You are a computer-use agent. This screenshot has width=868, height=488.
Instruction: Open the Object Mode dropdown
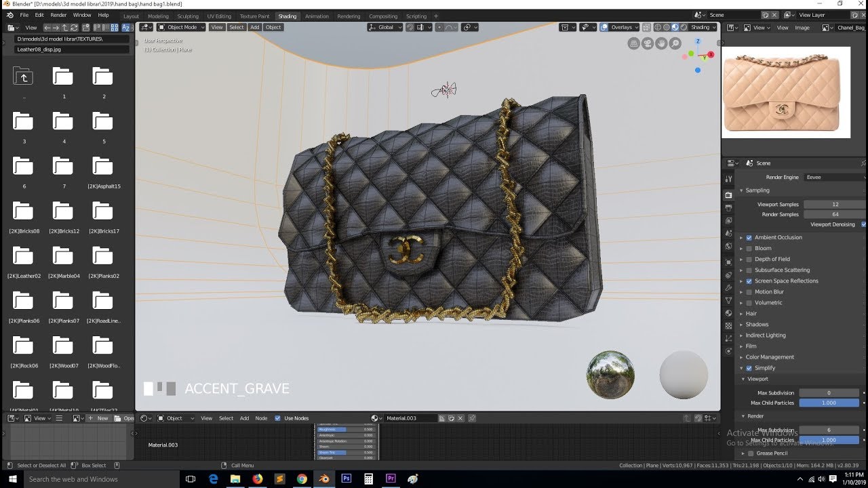point(181,27)
